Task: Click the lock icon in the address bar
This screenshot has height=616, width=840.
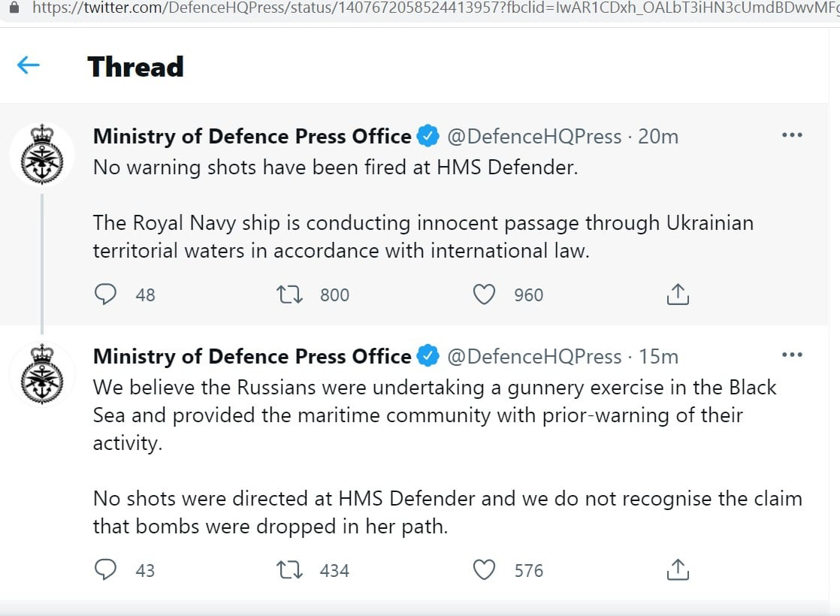Action: point(14,9)
